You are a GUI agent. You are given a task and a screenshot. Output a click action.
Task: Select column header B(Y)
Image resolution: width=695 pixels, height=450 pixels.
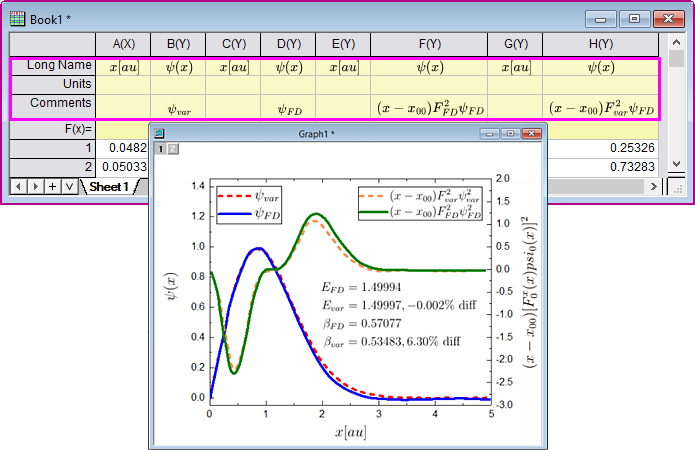pos(178,44)
